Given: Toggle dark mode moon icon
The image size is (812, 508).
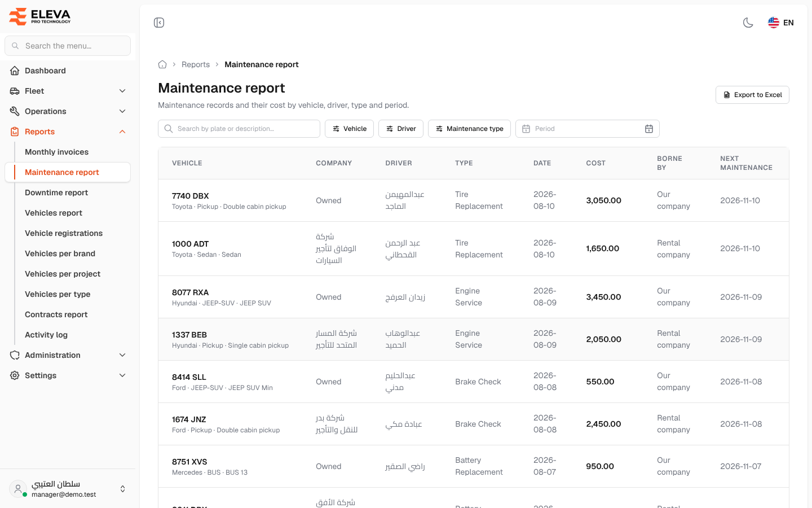Looking at the screenshot, I should 748,23.
